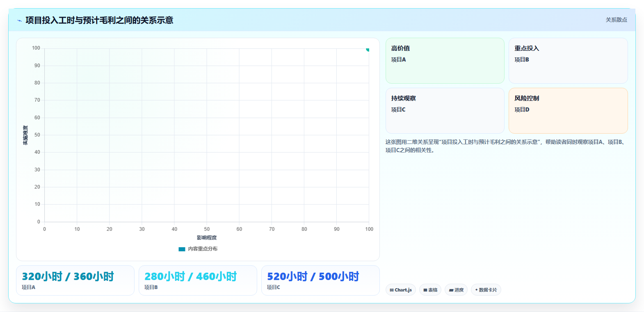This screenshot has width=644, height=312.
Task: Select the 320小时 / 360小时 项目A stat card
Action: pyautogui.click(x=75, y=280)
